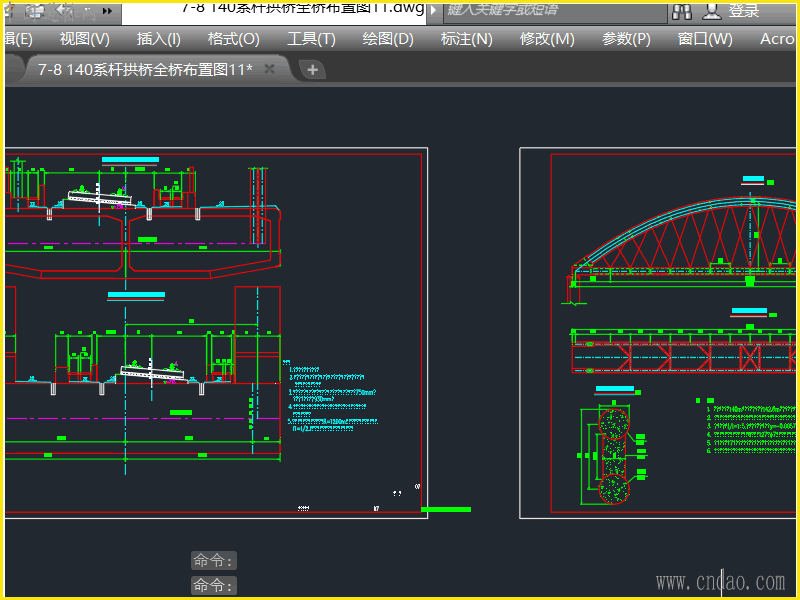Open the 视图(V) menu
This screenshot has width=800, height=600.
pos(85,39)
